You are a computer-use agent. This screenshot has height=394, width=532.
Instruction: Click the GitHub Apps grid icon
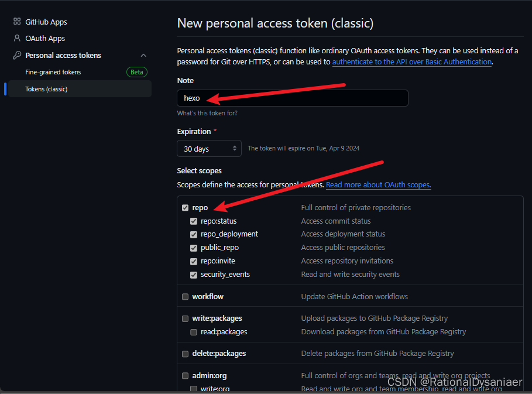tap(17, 22)
